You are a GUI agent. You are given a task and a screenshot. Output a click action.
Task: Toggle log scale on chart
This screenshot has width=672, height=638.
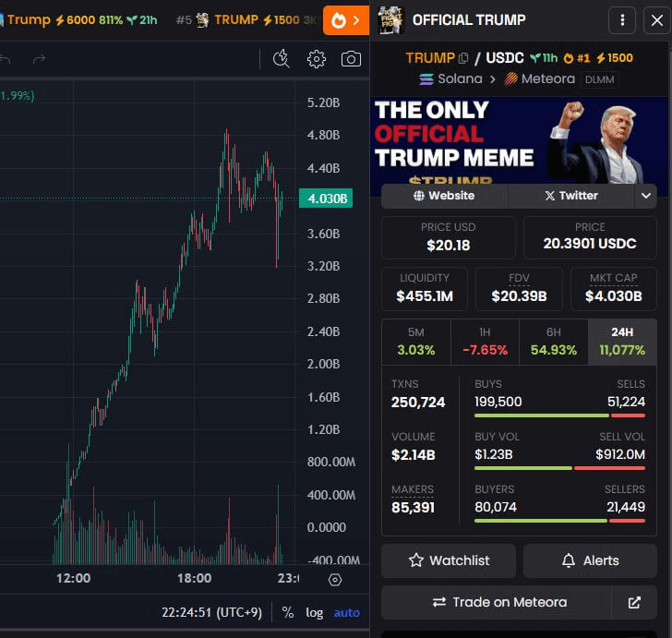coord(314,612)
